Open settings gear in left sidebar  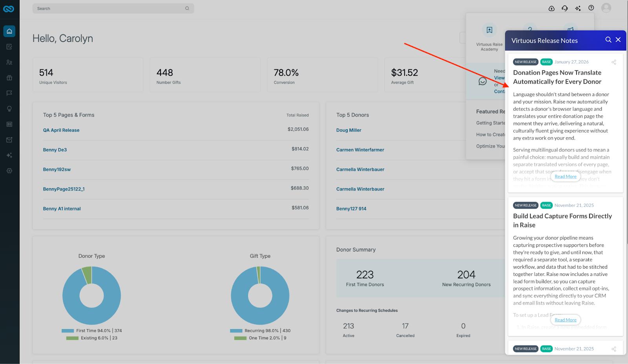coord(9,171)
